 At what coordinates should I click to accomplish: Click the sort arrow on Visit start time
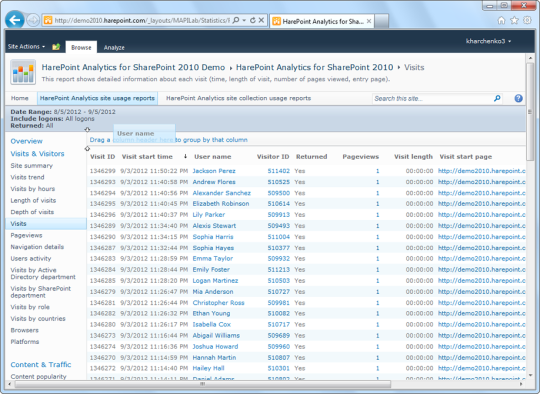tap(185, 156)
